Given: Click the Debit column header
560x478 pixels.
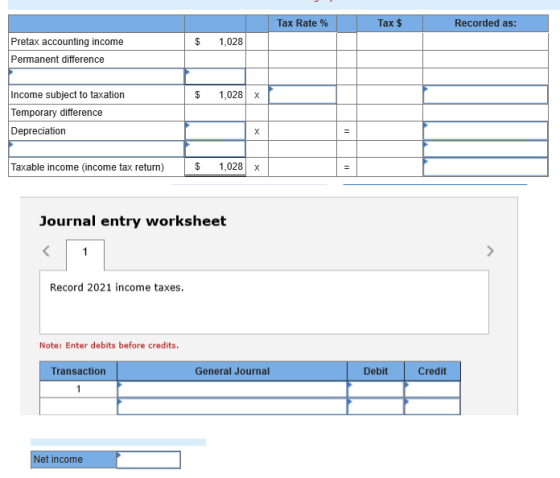Looking at the screenshot, I should point(376,371).
